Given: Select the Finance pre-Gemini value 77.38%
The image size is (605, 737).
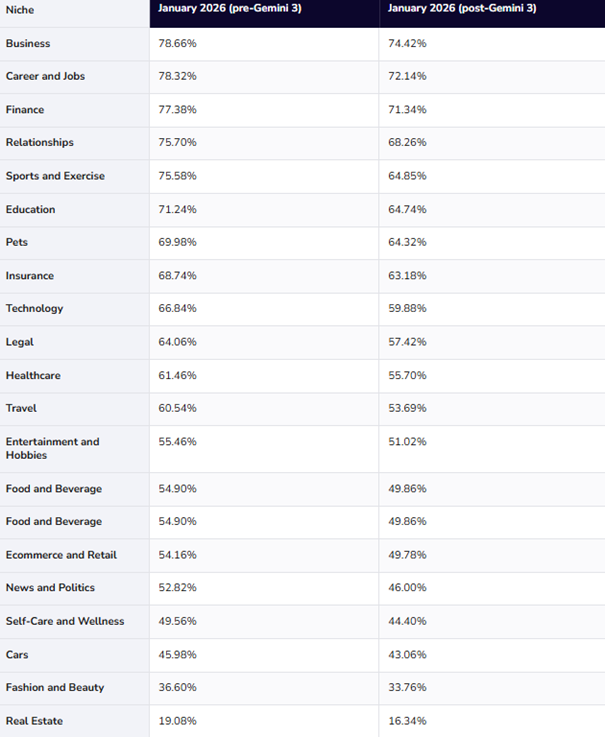Looking at the screenshot, I should click(x=177, y=109).
